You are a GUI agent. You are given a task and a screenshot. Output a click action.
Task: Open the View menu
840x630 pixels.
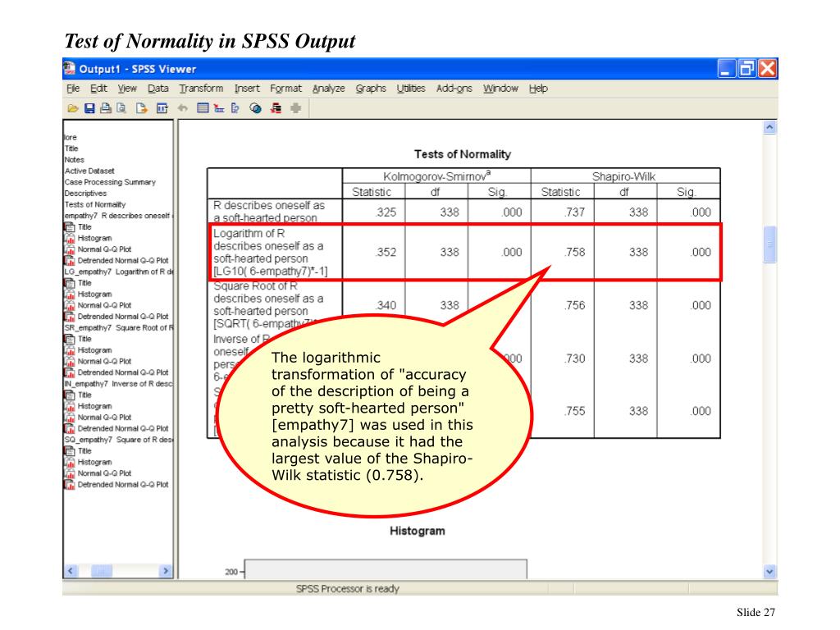tap(127, 89)
